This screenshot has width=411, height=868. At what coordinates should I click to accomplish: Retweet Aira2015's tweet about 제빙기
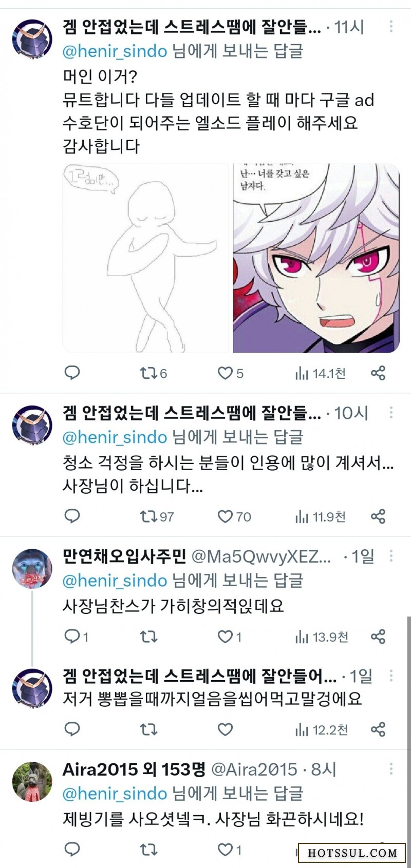(x=148, y=850)
